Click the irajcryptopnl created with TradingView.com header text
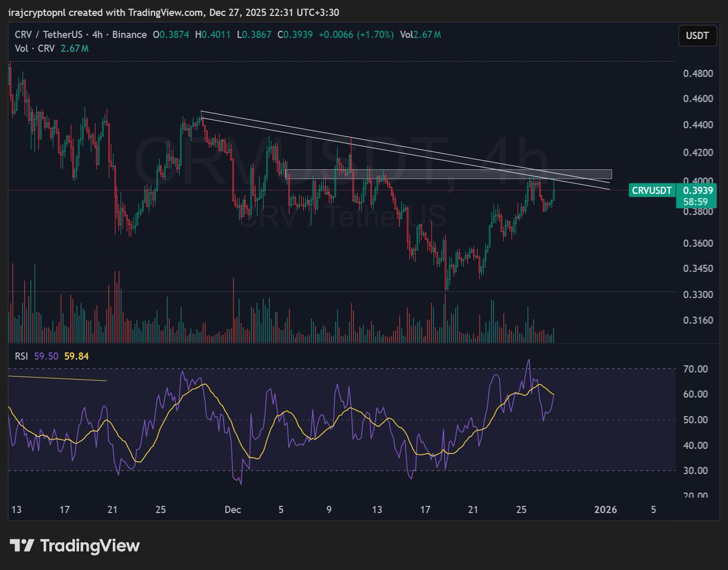728x570 pixels. tap(174, 13)
